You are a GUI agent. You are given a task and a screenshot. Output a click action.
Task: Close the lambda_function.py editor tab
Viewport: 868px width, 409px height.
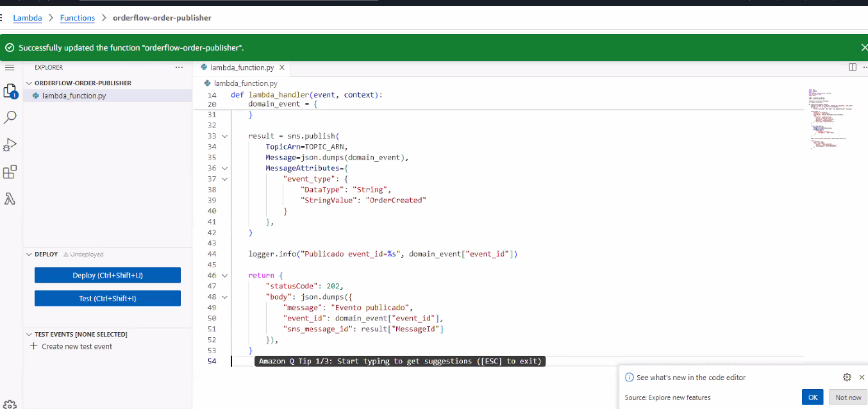tap(281, 67)
